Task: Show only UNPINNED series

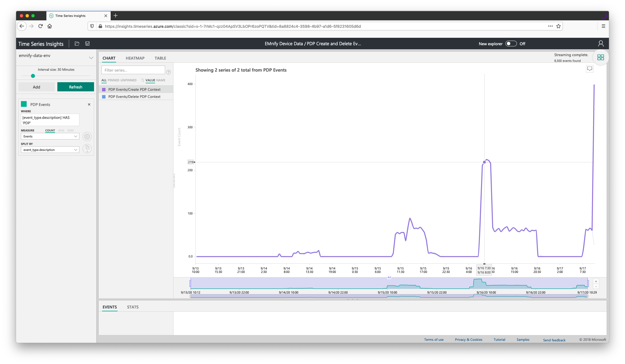Action: (x=128, y=80)
